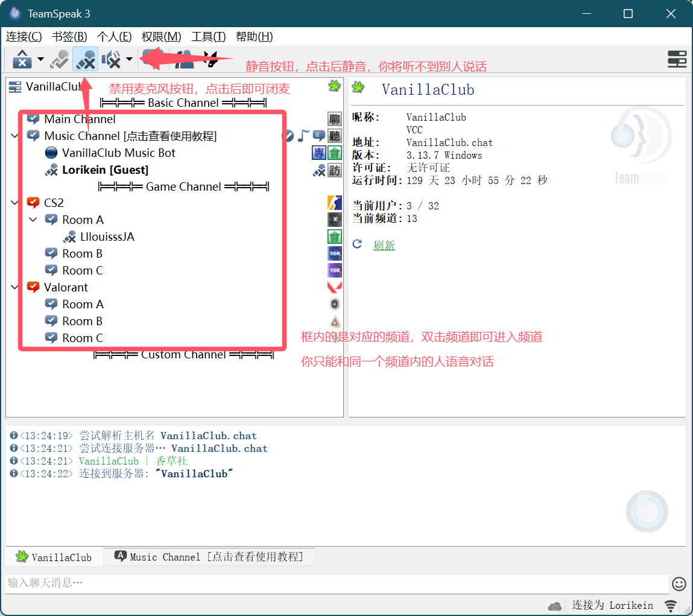Click the 聽 badge on the Music Channel row
The height and width of the screenshot is (616, 693).
(x=335, y=136)
